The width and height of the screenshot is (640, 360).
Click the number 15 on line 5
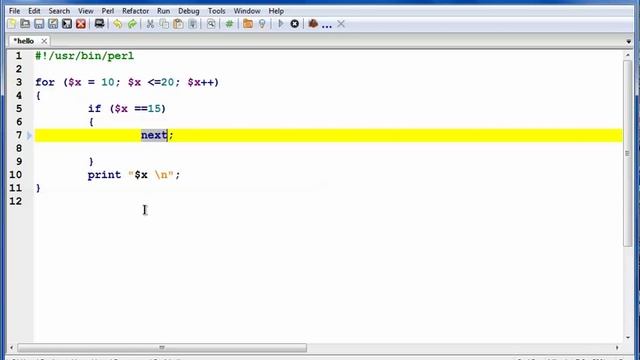[154, 109]
